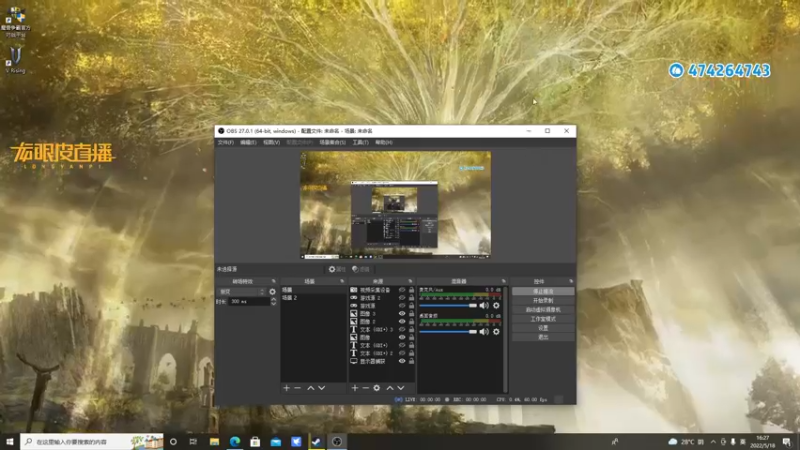Select the 显示器捕获 source row
Screen dimensions: 800x450
click(x=382, y=361)
